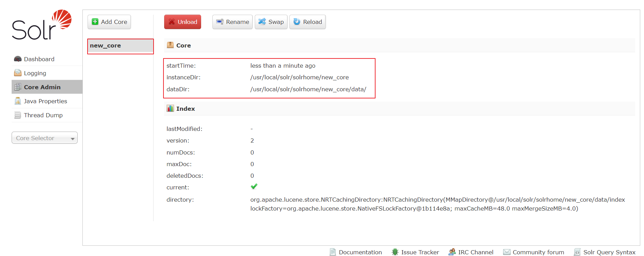Image resolution: width=644 pixels, height=256 pixels.
Task: Click the Core section heading
Action: 184,45
